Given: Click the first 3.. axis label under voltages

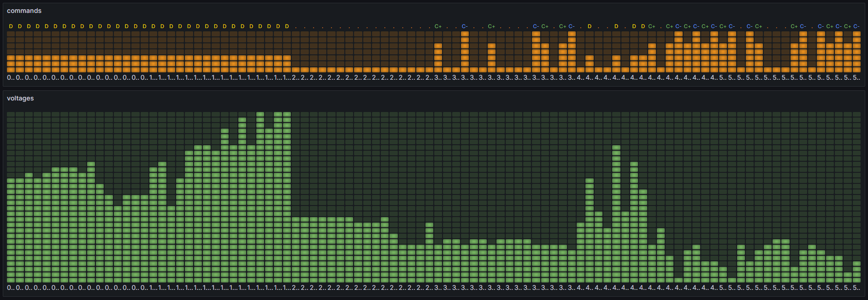Looking at the screenshot, I should point(438,288).
